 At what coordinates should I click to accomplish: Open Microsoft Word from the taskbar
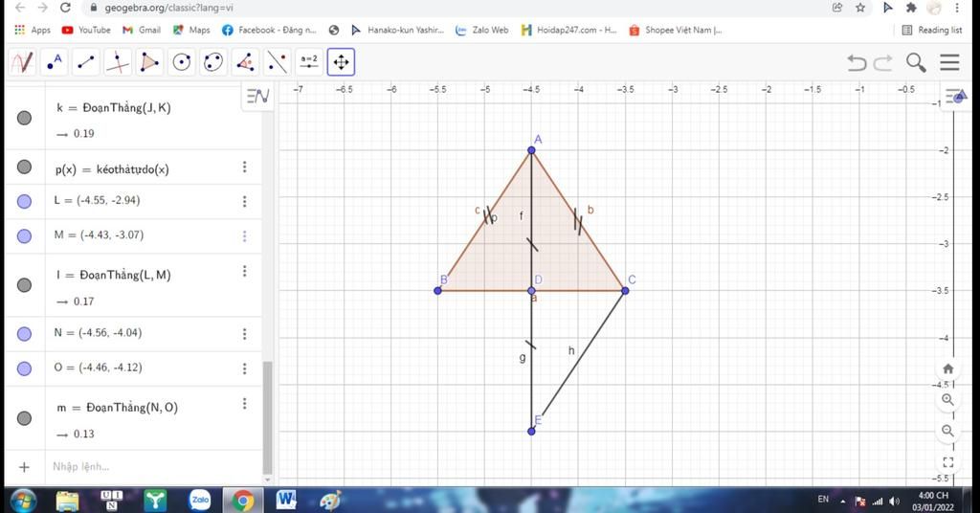[286, 500]
